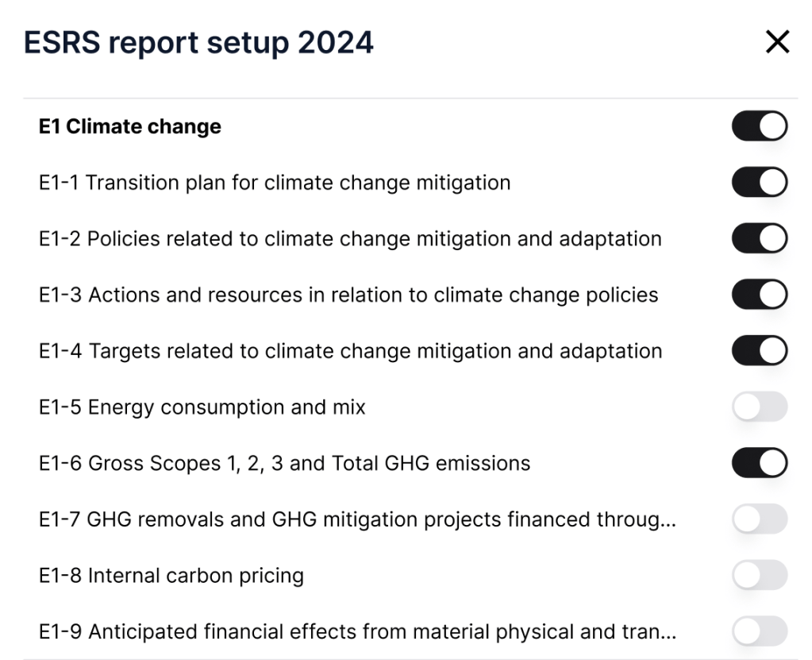Screen dimensions: 812x660
Task: Turn on E1-8 Internal carbon pricing
Action: (x=759, y=576)
